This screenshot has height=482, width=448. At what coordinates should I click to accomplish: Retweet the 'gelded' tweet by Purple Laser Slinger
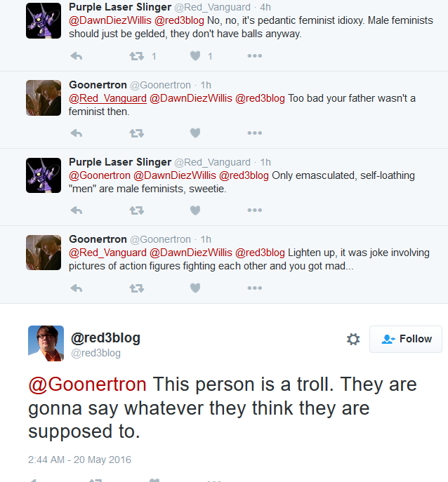pos(137,56)
